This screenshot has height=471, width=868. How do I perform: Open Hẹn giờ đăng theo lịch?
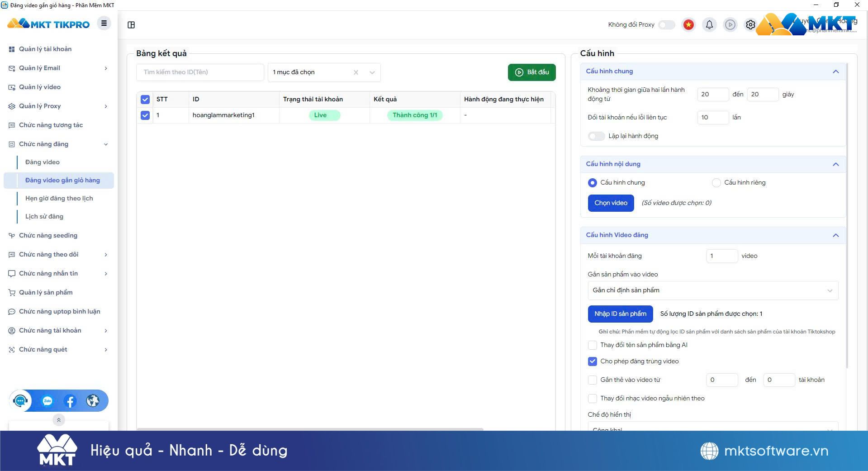[x=59, y=198]
